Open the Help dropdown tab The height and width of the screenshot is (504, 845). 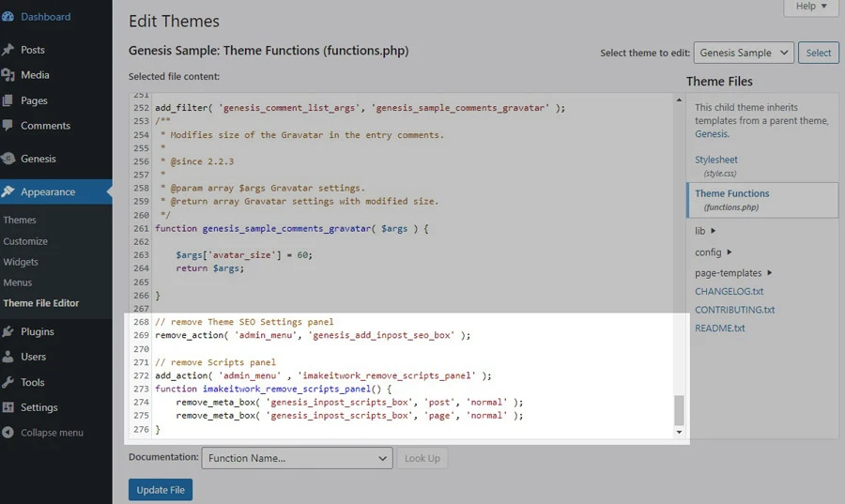point(811,7)
